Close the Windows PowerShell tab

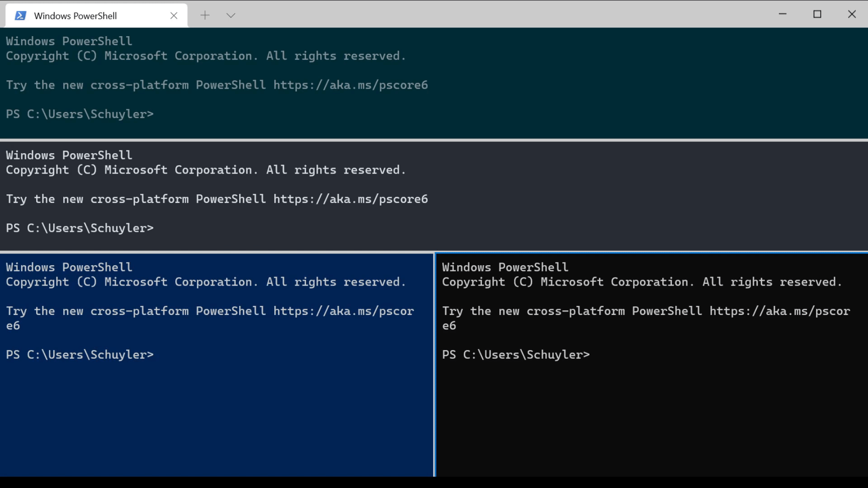(174, 16)
